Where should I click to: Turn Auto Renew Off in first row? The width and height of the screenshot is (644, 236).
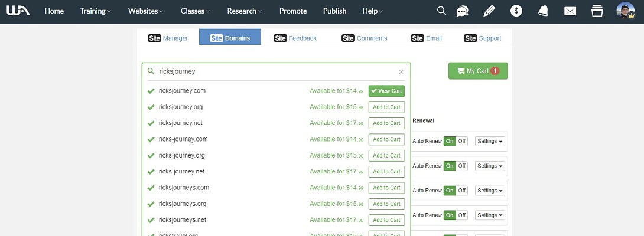click(462, 142)
